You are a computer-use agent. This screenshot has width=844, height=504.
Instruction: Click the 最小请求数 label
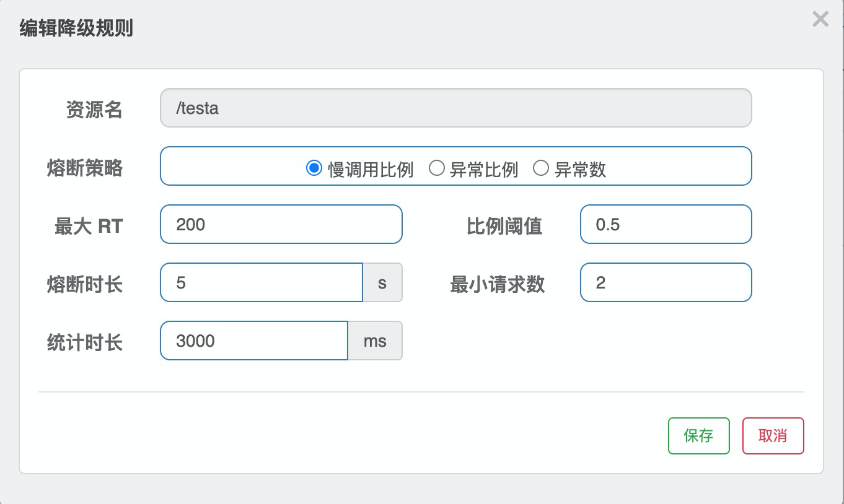click(498, 284)
